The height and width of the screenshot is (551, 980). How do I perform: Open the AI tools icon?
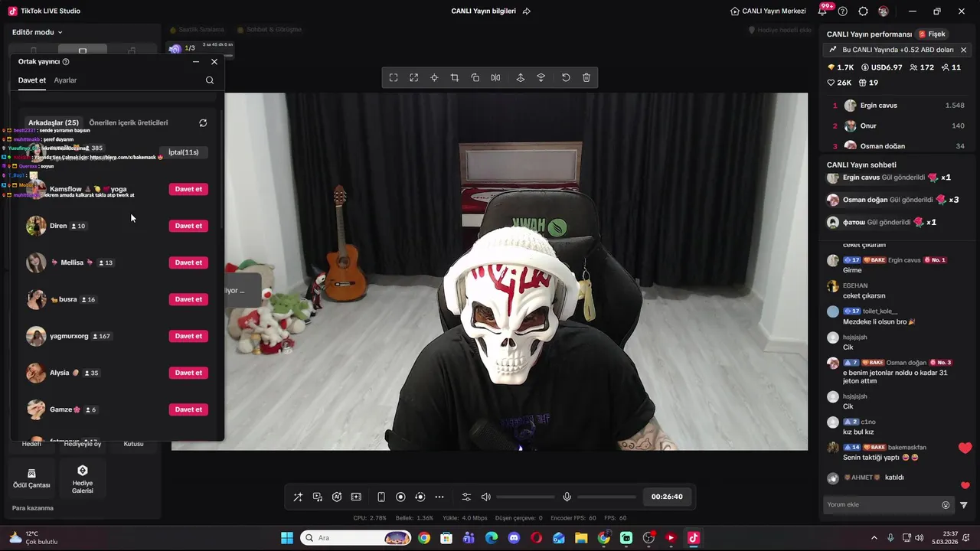pos(337,497)
